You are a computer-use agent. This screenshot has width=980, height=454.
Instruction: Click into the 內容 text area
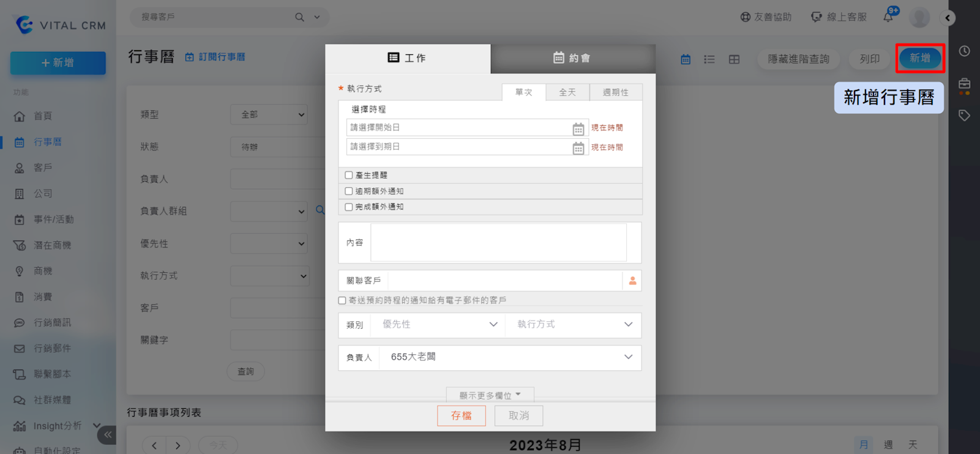pyautogui.click(x=498, y=243)
